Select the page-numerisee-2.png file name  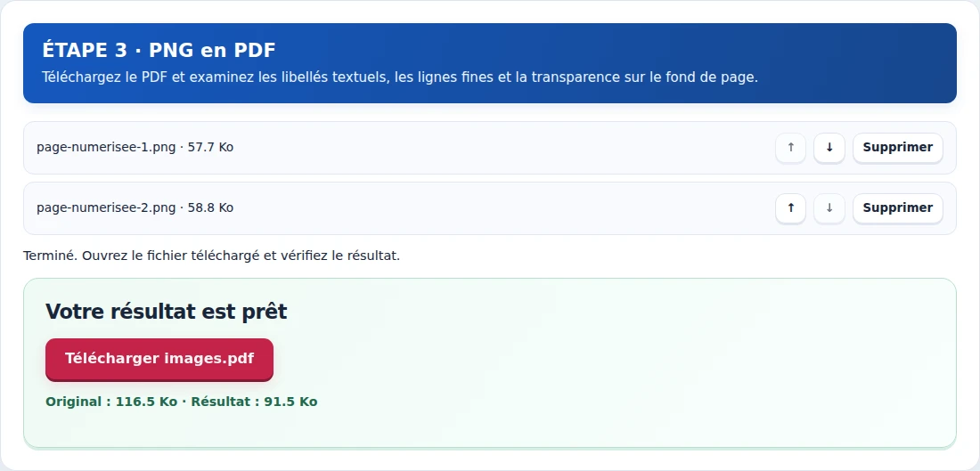pos(106,208)
